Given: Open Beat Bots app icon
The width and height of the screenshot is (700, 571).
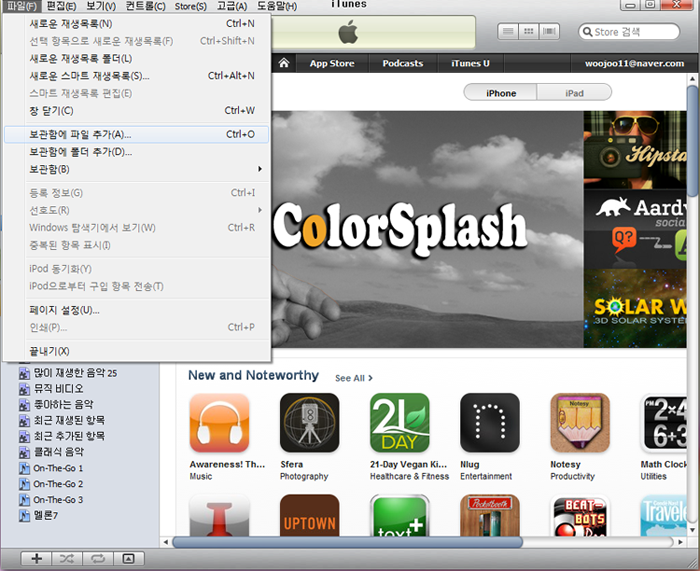Looking at the screenshot, I should click(580, 515).
